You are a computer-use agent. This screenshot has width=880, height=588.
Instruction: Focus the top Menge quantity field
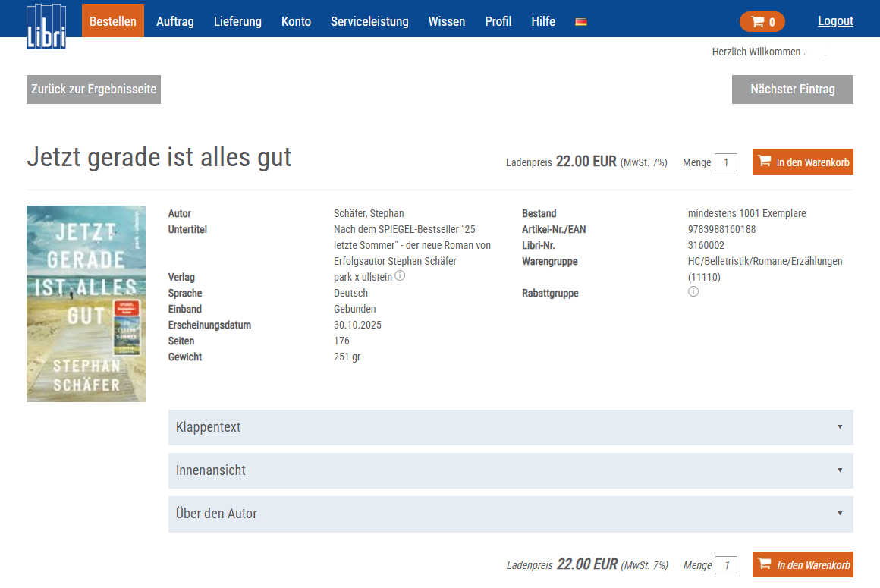click(x=726, y=162)
